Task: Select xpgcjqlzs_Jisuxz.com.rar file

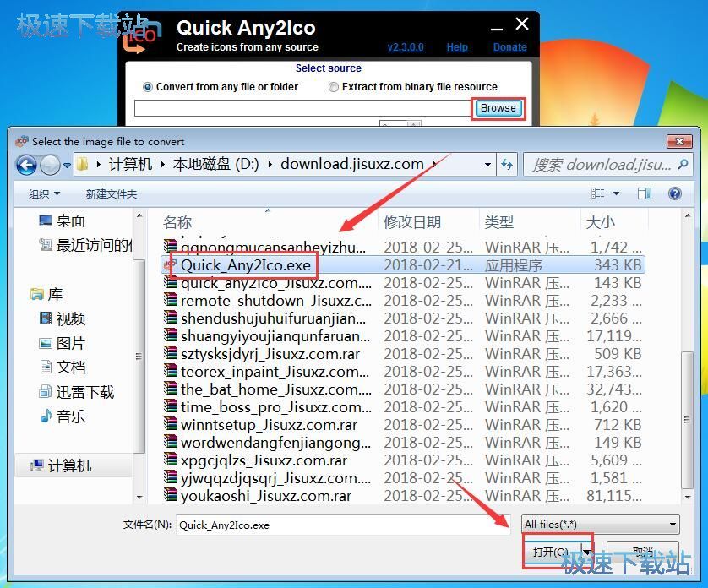Action: click(x=403, y=460)
